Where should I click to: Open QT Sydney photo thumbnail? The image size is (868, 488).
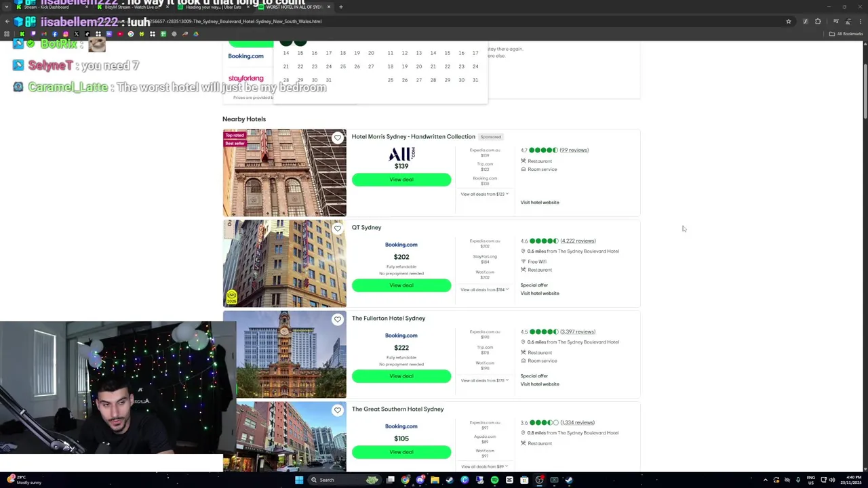(284, 264)
